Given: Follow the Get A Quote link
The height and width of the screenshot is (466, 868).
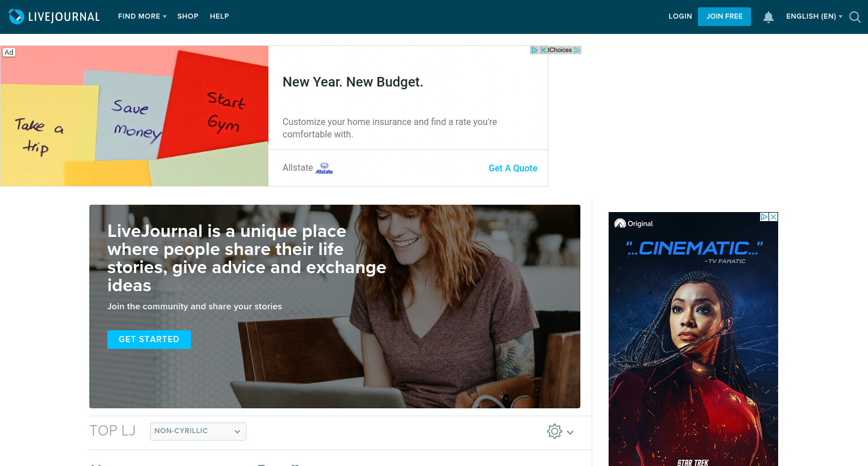Looking at the screenshot, I should pyautogui.click(x=513, y=168).
